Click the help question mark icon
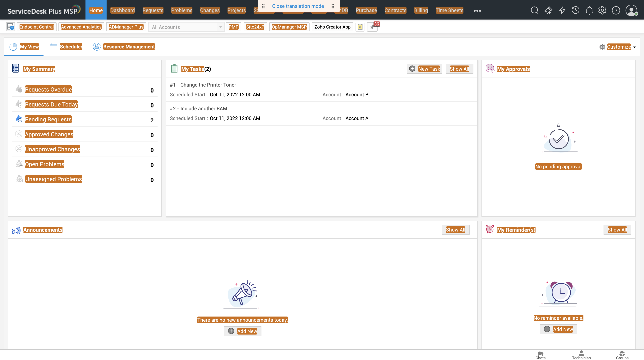Image resolution: width=644 pixels, height=360 pixels. pos(616,10)
